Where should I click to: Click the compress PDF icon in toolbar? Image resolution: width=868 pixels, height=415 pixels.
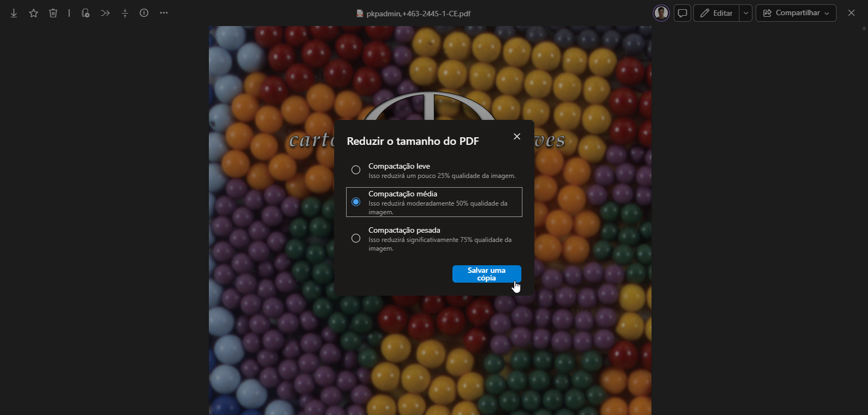click(125, 13)
